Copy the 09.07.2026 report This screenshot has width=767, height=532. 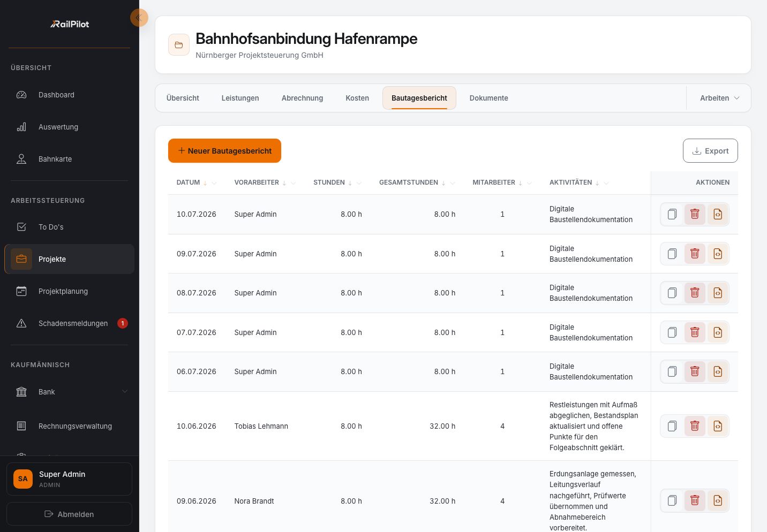pos(672,254)
